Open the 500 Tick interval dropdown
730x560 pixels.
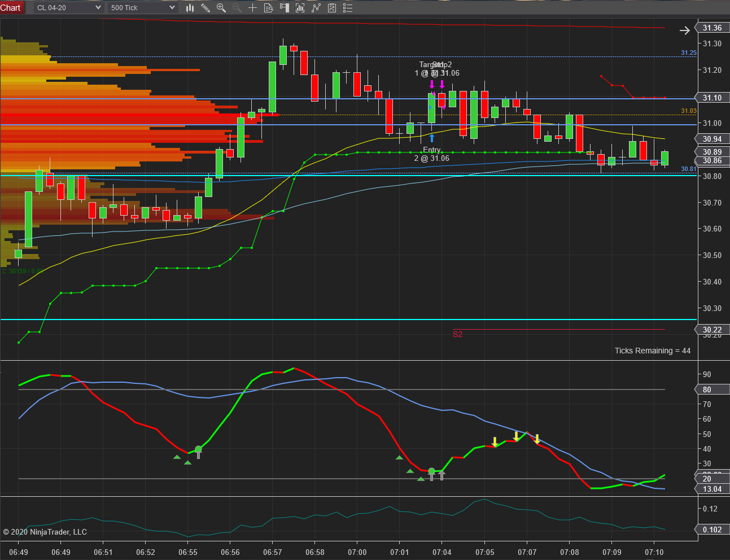pyautogui.click(x=143, y=7)
